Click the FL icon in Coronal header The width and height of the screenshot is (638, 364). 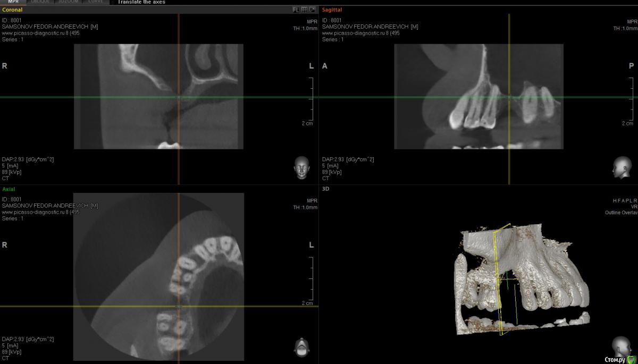296,10
